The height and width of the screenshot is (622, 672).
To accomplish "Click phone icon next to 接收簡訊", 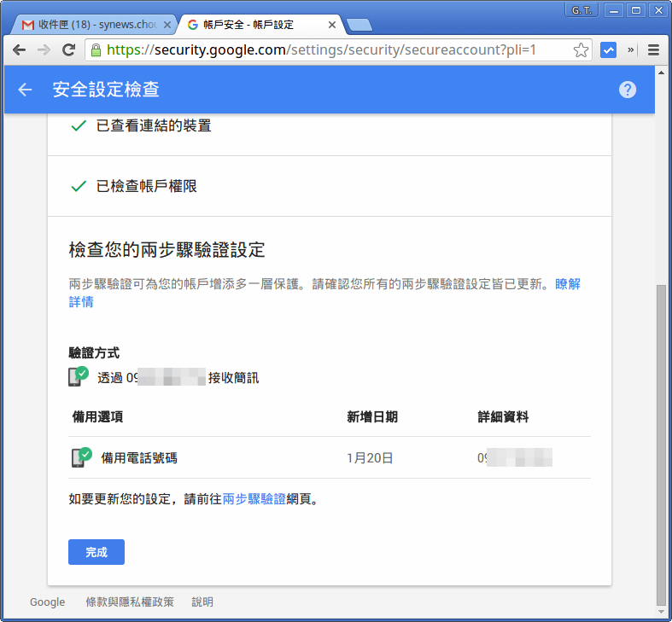I will (79, 376).
